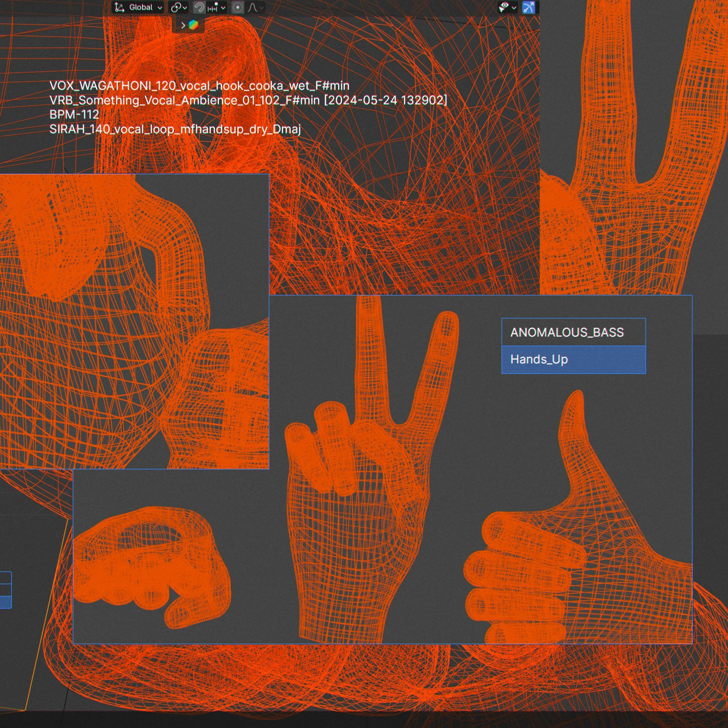
Task: Click the pivot point icon
Action: [176, 8]
